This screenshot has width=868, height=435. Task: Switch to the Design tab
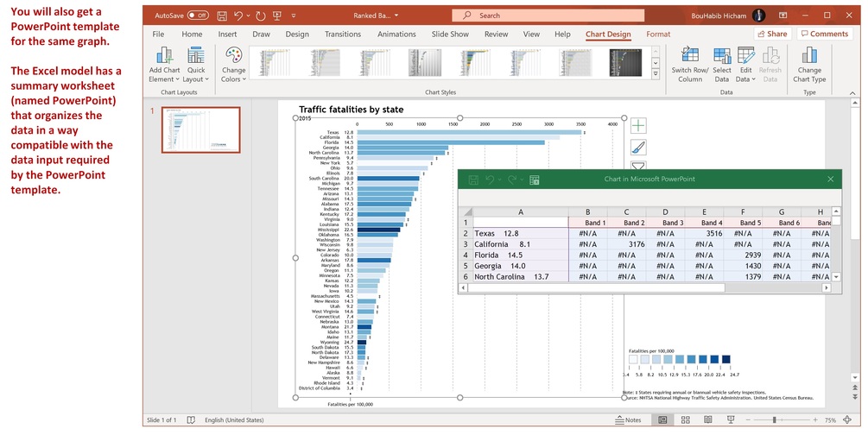pyautogui.click(x=297, y=34)
